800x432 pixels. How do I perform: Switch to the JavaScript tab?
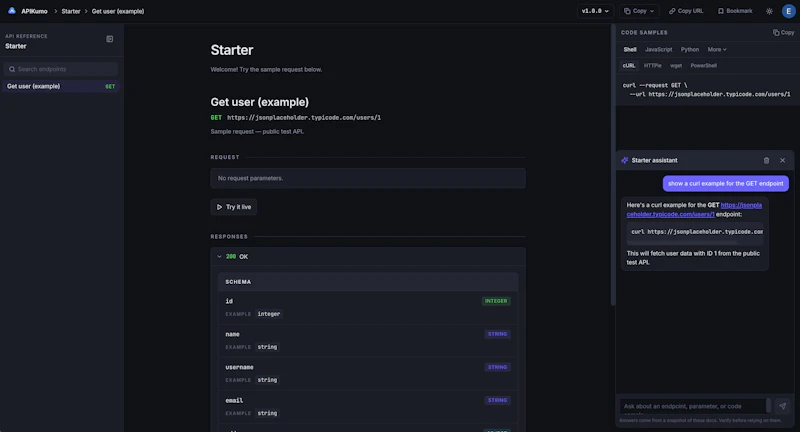point(659,49)
